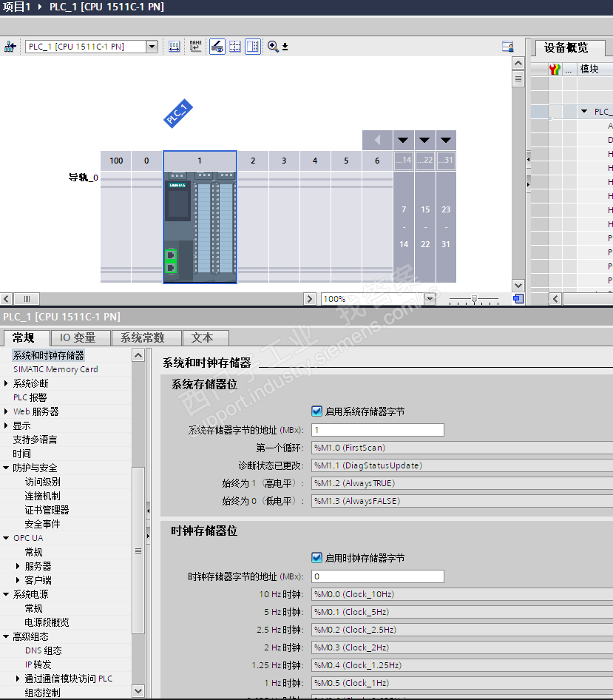Enable system memory byte checkbox

[316, 411]
